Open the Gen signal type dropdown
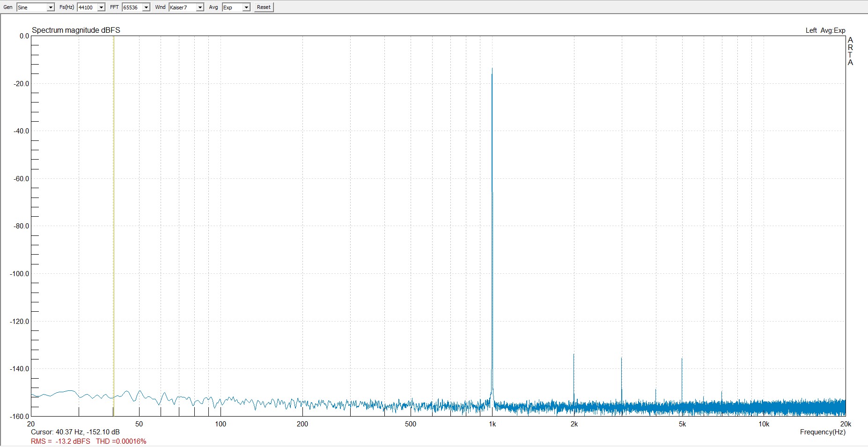 point(36,7)
